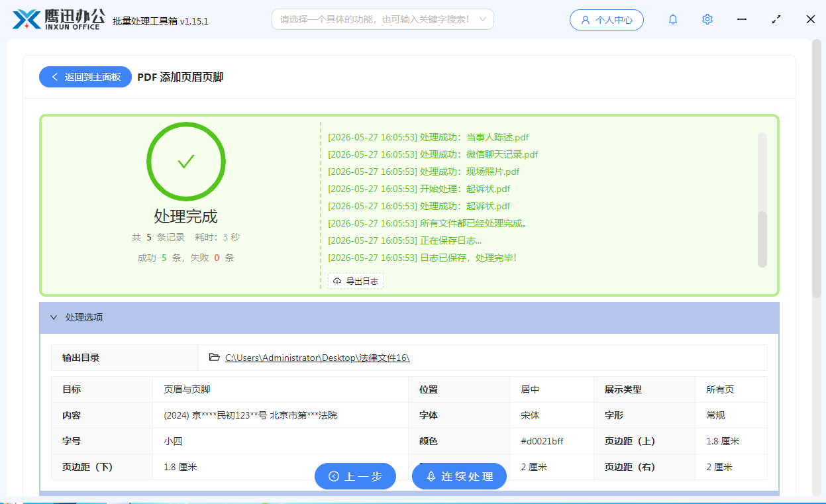Select the 日志已保存，处理完毕 log line
Viewport: 826px width, 504px height.
pyautogui.click(x=423, y=258)
